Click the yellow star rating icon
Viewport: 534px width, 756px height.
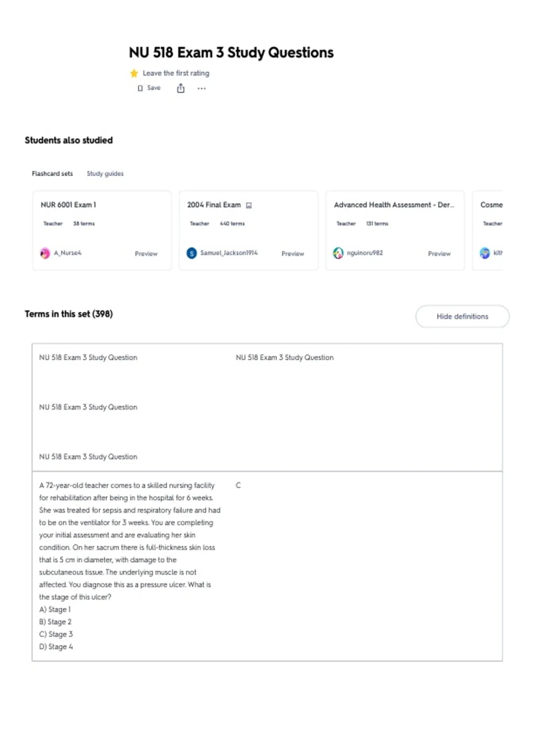134,73
